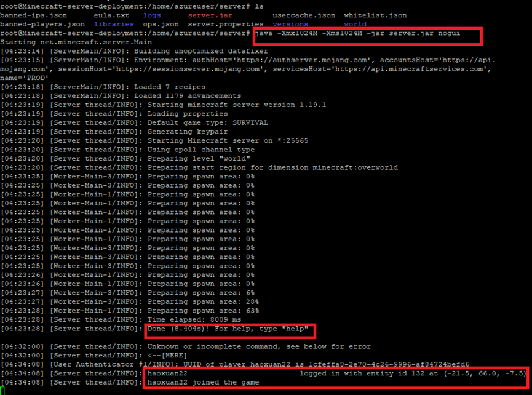Image resolution: width=532 pixels, height=395 pixels.
Task: Click the banned-ips.json file name
Action: (x=34, y=15)
